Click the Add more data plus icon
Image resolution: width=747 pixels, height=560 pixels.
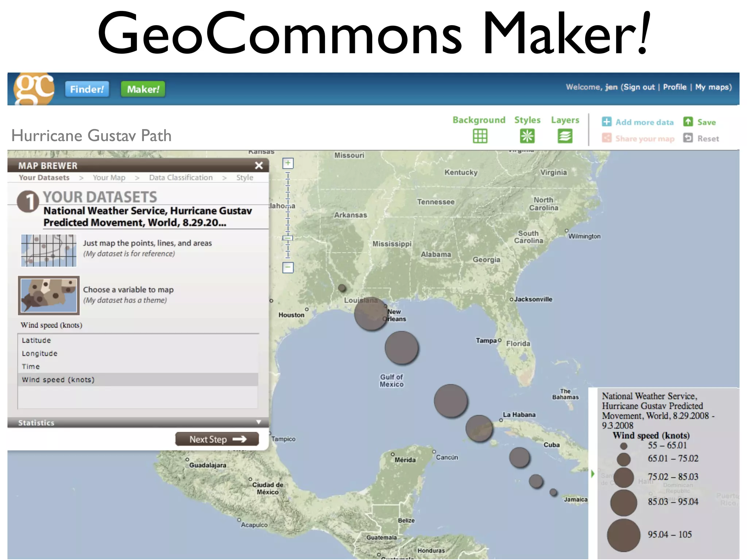(x=607, y=122)
